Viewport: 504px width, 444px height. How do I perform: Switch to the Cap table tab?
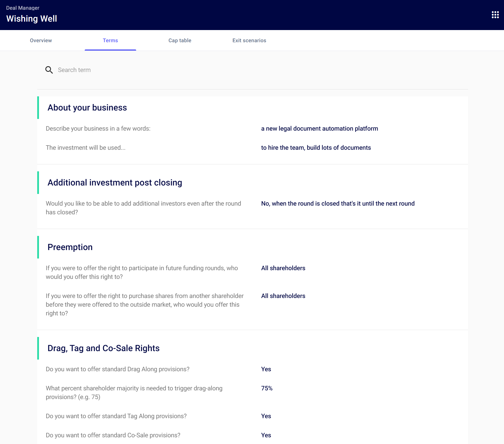tap(180, 40)
